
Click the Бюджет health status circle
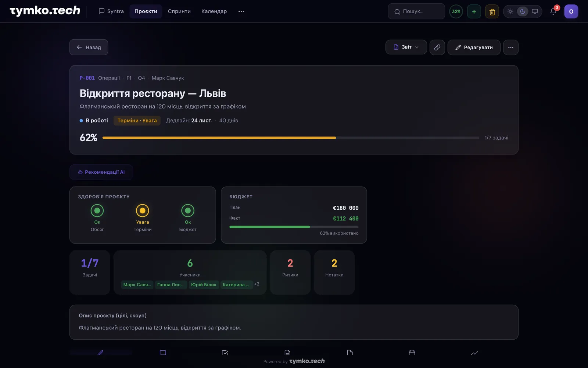tap(188, 210)
